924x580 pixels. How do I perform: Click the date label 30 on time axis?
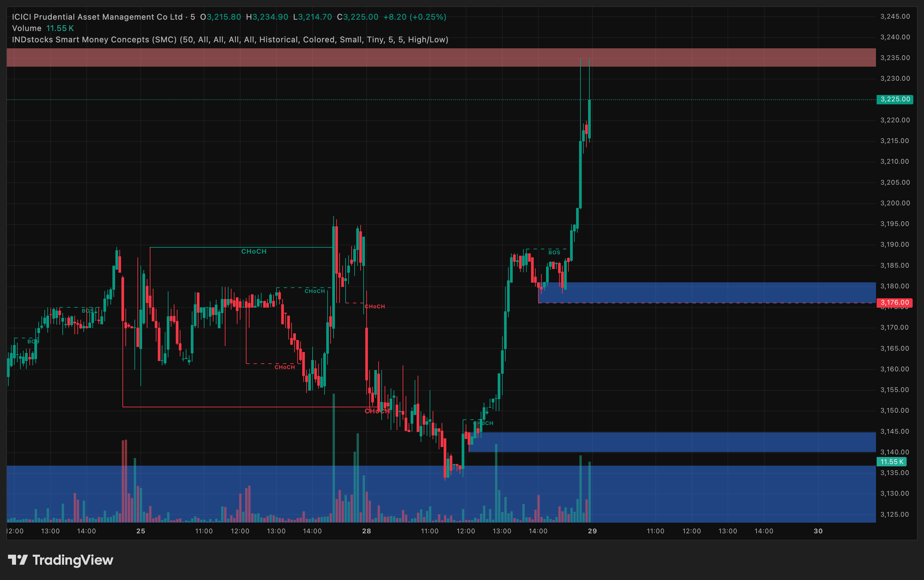[x=818, y=531]
